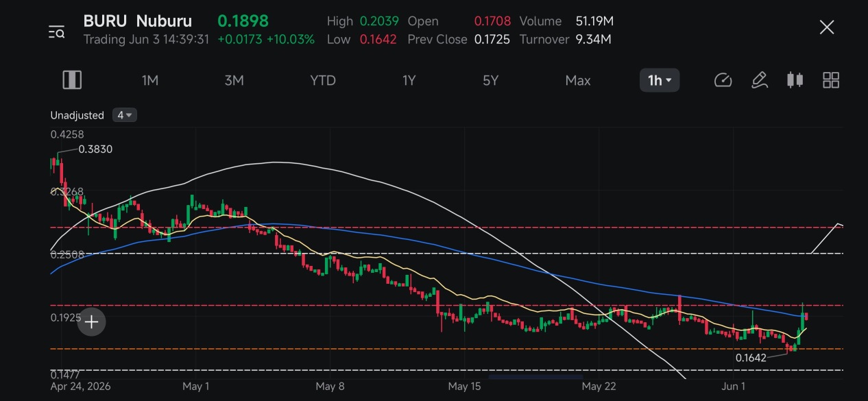Click the change value +0.0173 +10.03%
Image resolution: width=868 pixels, height=401 pixels.
pyautogui.click(x=266, y=40)
